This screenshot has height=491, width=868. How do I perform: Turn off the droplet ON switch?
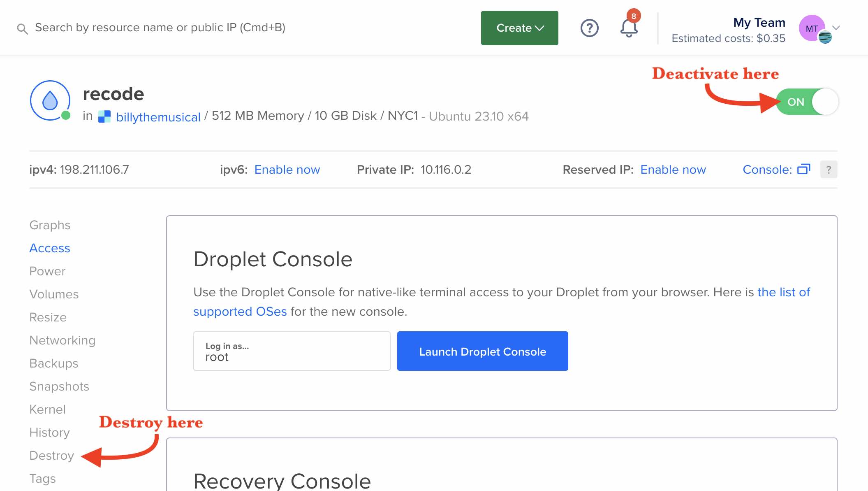pos(807,102)
